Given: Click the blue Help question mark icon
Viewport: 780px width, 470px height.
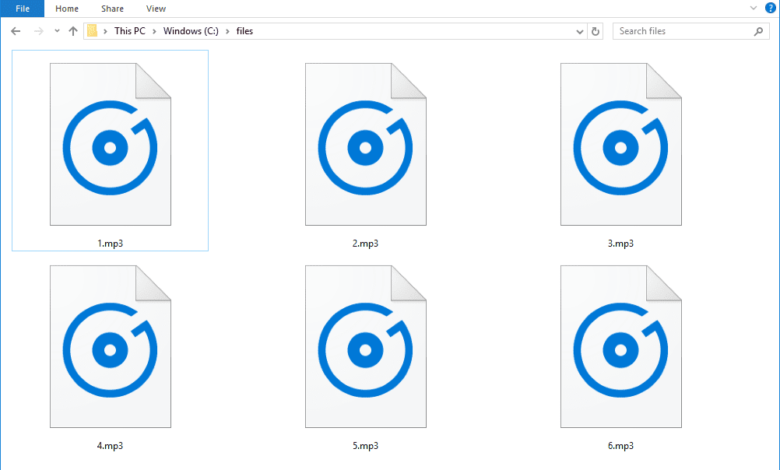Looking at the screenshot, I should point(771,8).
